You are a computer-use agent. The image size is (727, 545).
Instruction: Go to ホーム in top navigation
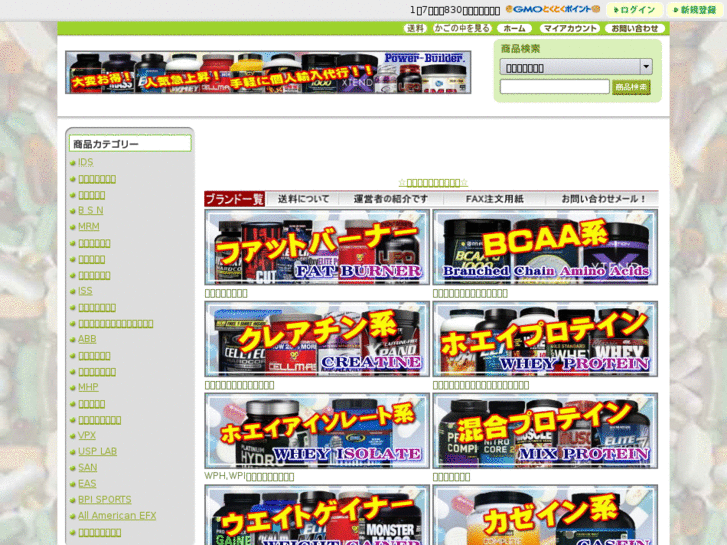[514, 28]
